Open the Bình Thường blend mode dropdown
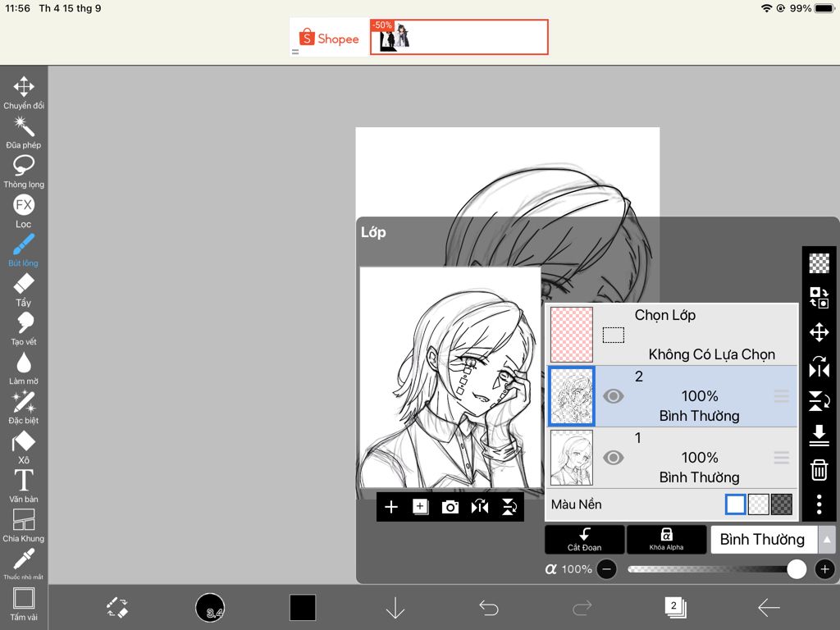The image size is (840, 630). 764,540
